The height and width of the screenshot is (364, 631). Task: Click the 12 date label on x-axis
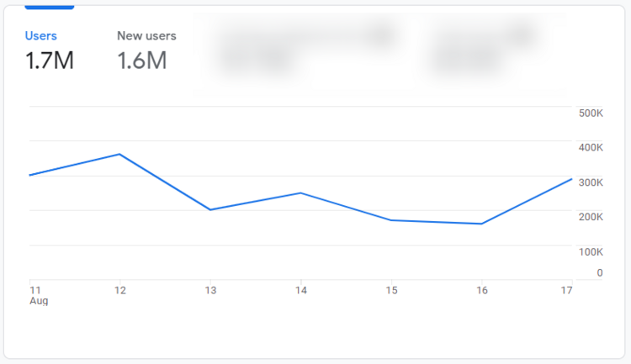click(x=119, y=290)
